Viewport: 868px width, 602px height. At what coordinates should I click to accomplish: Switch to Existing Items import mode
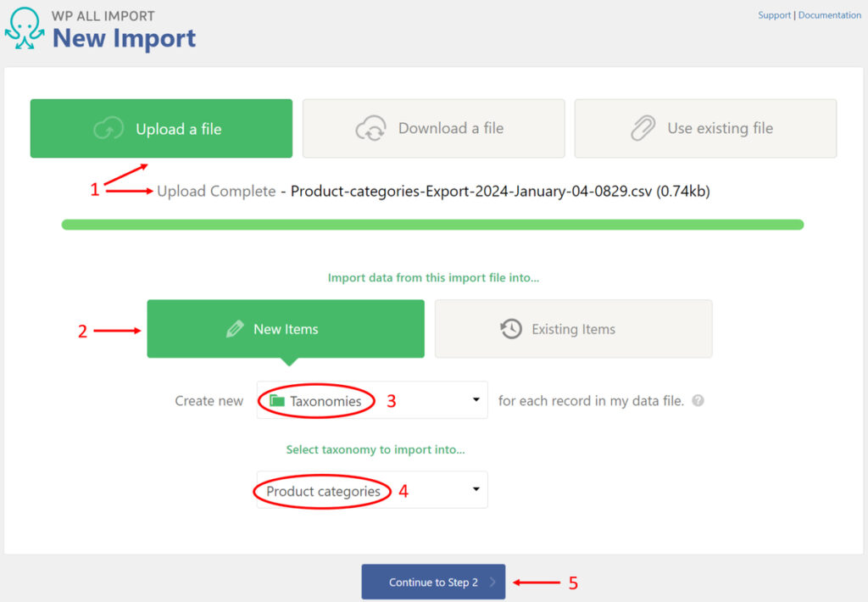tap(574, 329)
